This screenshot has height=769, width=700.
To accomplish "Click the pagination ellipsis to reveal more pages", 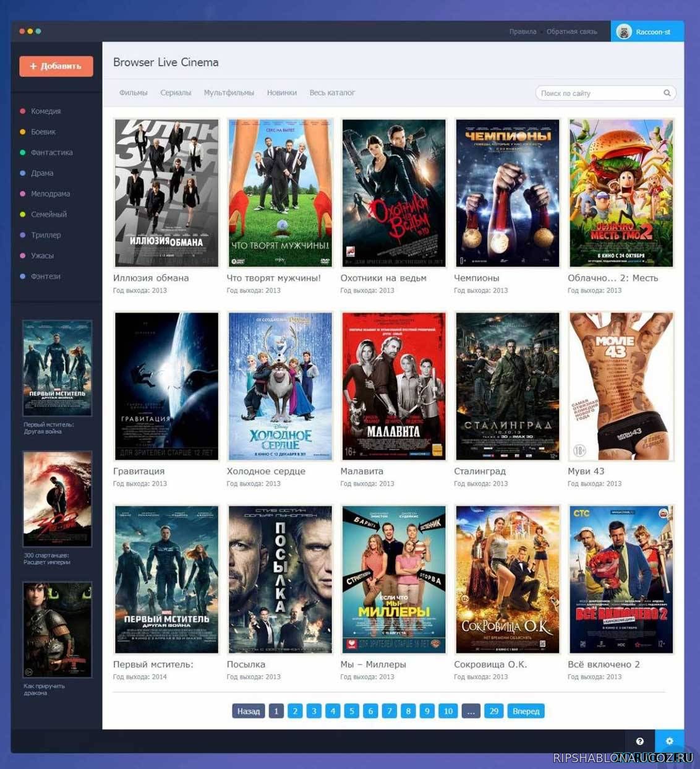I will tap(471, 711).
